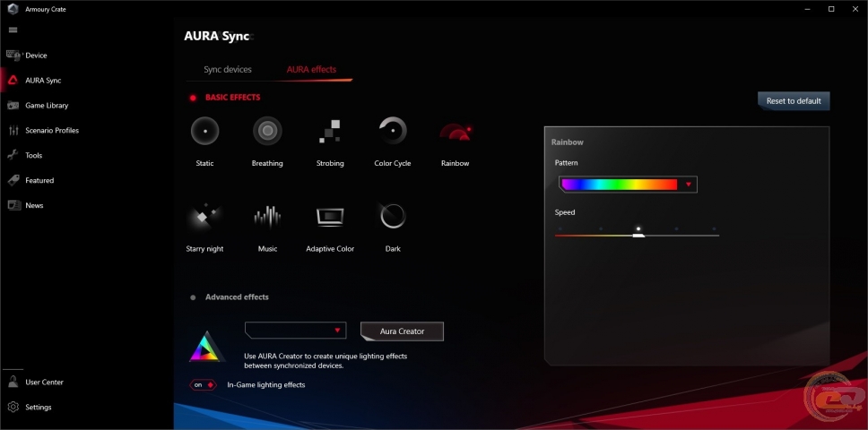The image size is (868, 430).
Task: Select the Color Cycle effect icon
Action: coord(393,131)
